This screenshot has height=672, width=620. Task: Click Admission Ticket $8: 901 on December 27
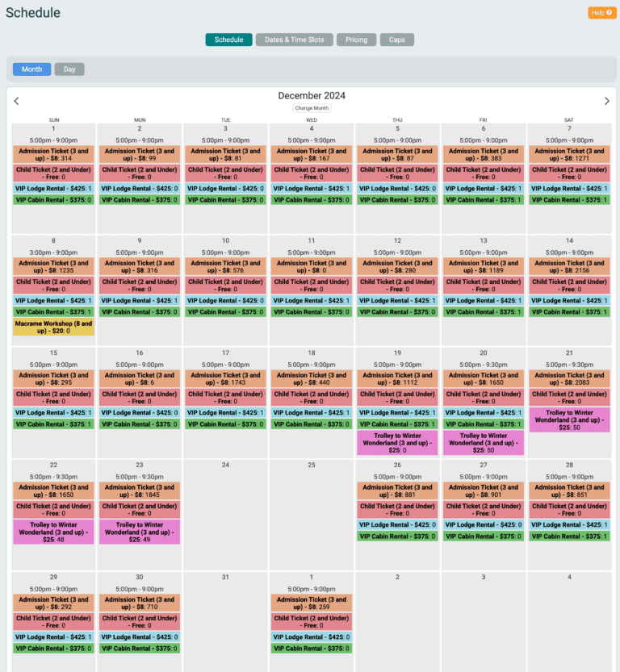[484, 490]
